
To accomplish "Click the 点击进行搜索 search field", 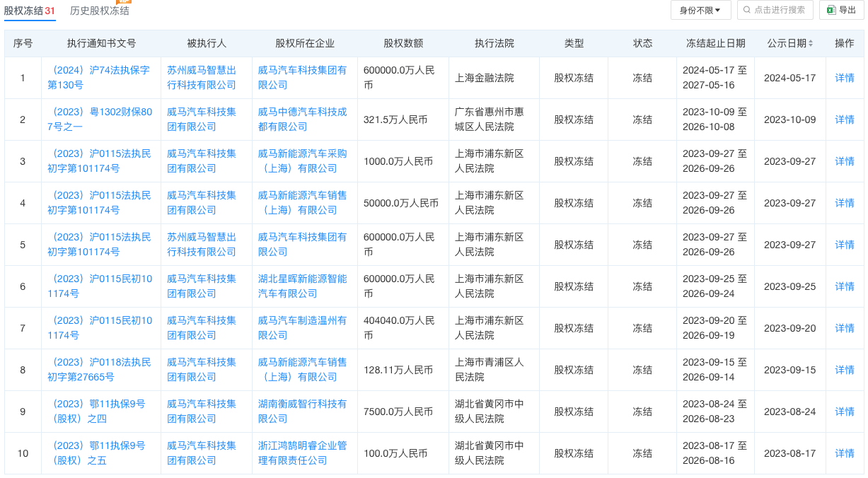I will click(x=775, y=10).
